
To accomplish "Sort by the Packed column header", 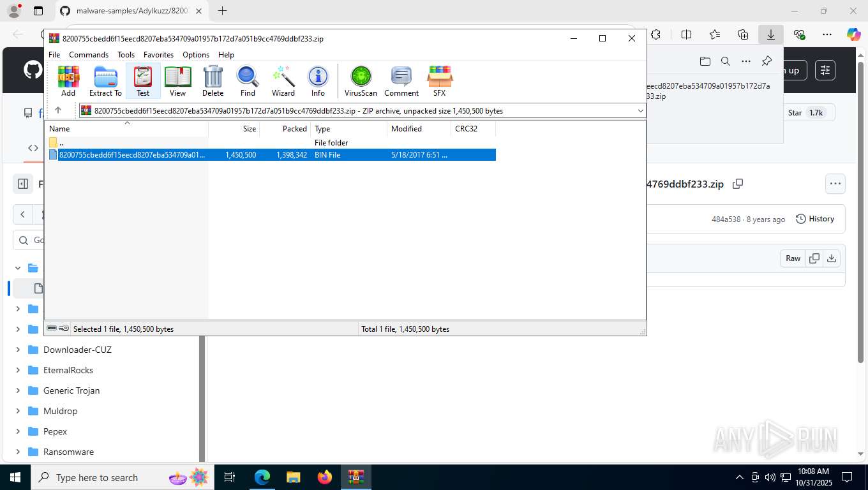I will 285,129.
